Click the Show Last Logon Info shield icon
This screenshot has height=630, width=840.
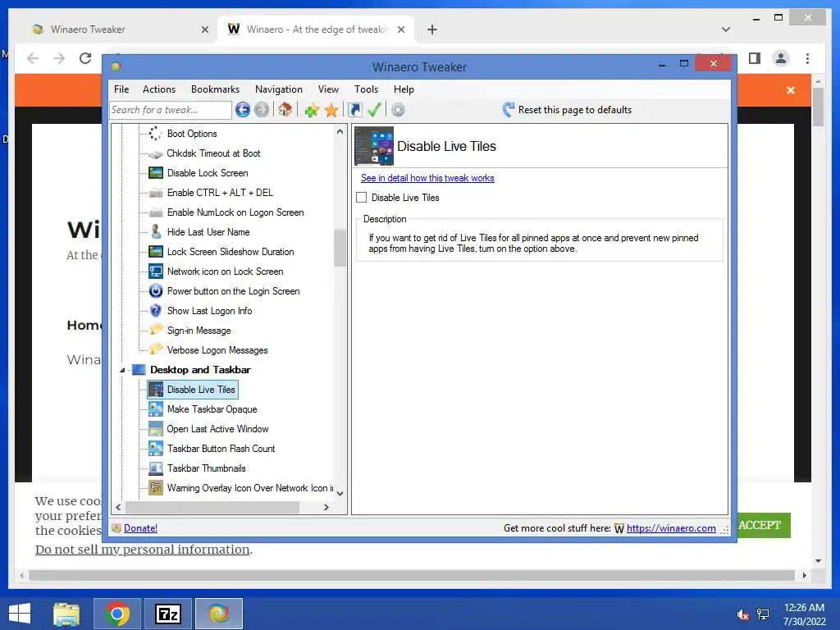[x=155, y=311]
